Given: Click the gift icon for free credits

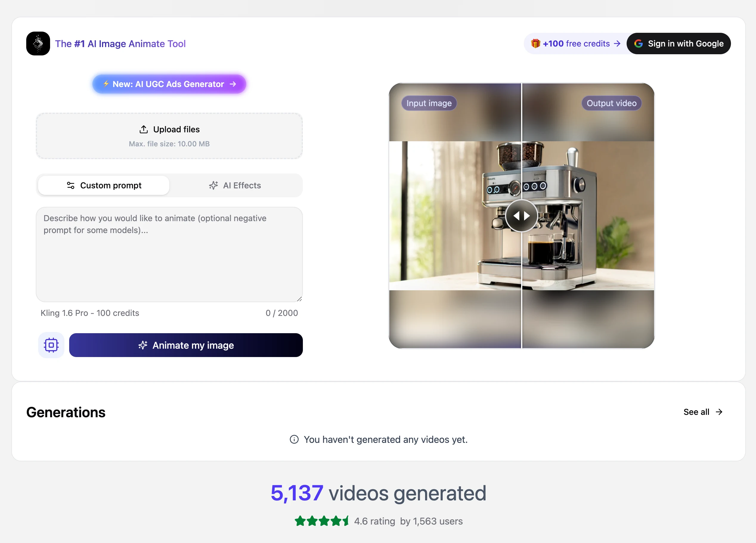Looking at the screenshot, I should pyautogui.click(x=535, y=44).
